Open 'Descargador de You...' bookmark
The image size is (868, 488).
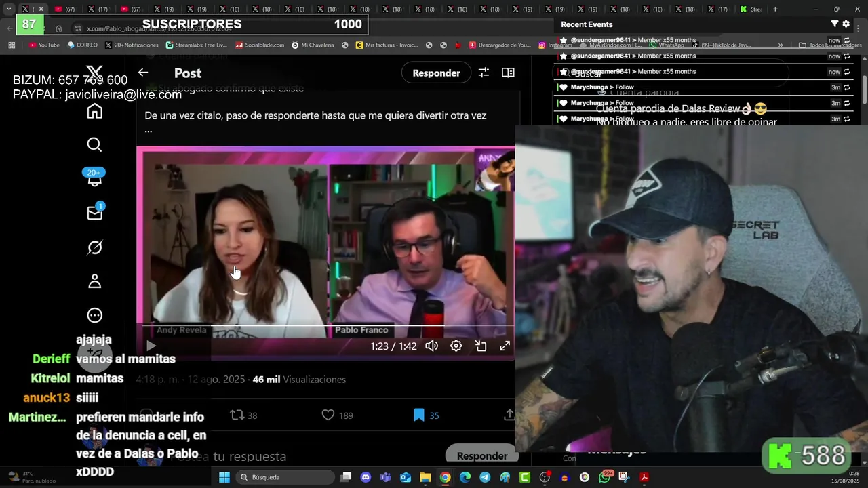pos(500,45)
